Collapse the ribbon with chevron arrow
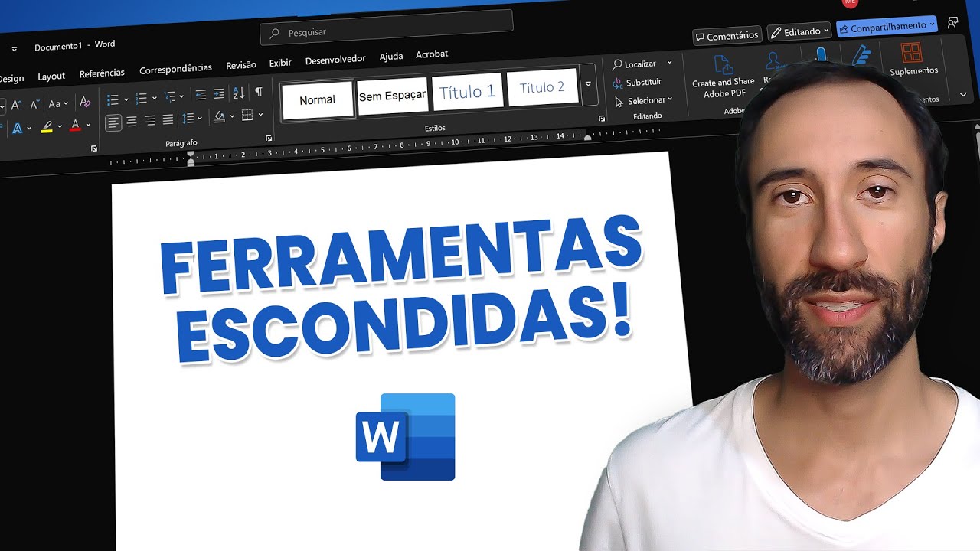Viewport: 980px width, 551px height. [963, 95]
